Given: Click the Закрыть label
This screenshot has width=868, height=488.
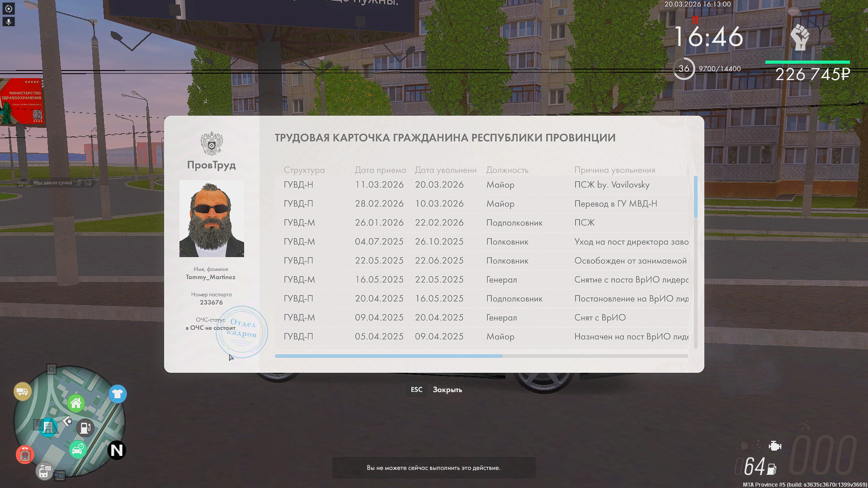Looking at the screenshot, I should coord(447,389).
